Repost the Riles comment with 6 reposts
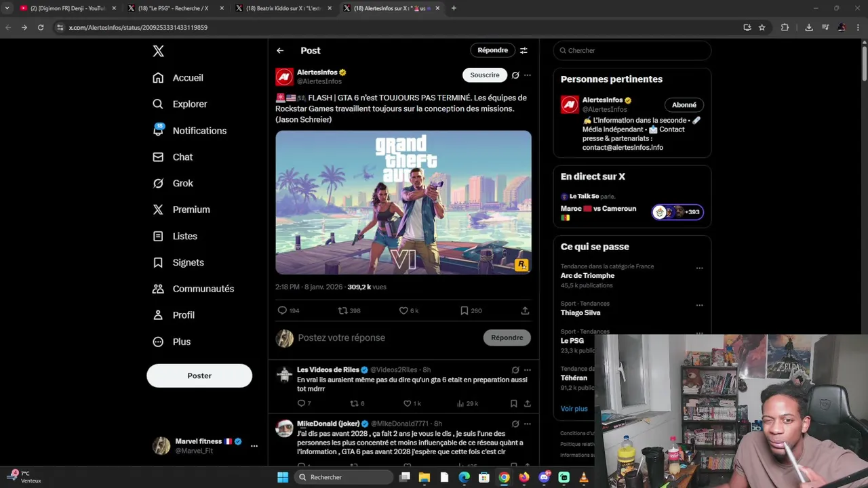The width and height of the screenshot is (868, 488). tap(357, 403)
